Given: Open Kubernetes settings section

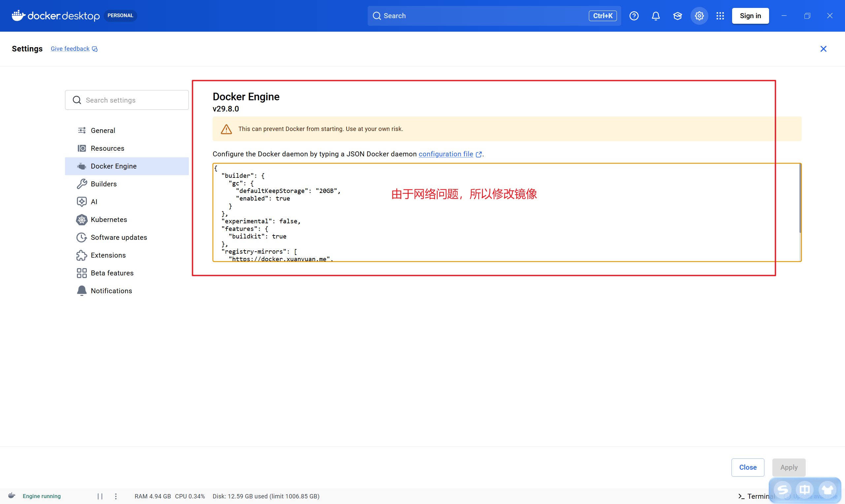Looking at the screenshot, I should [127, 219].
